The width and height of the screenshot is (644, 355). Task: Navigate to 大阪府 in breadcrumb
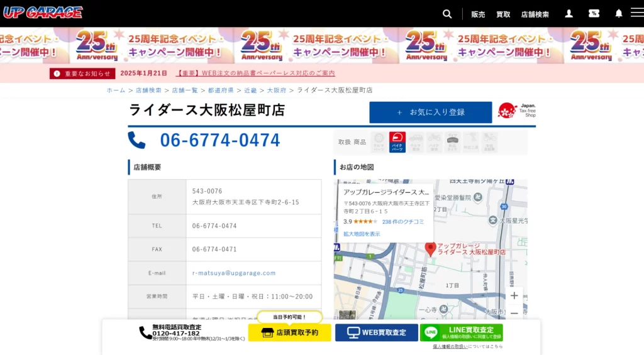click(x=276, y=90)
